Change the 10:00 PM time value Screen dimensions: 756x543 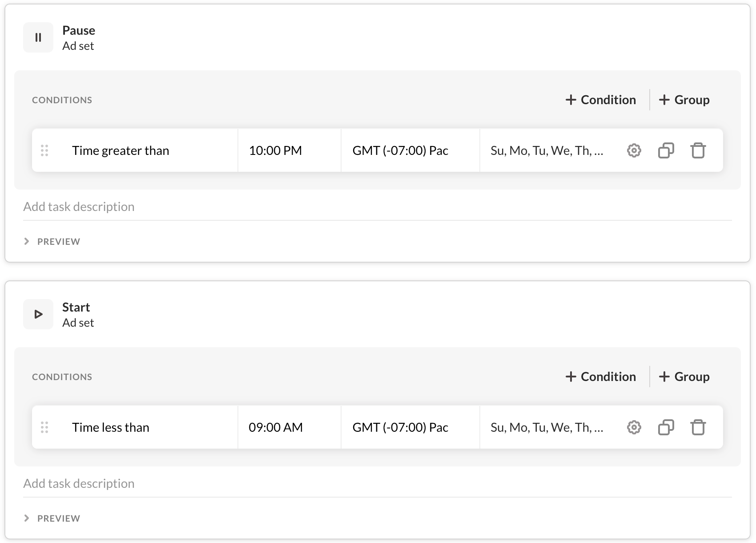pos(290,150)
